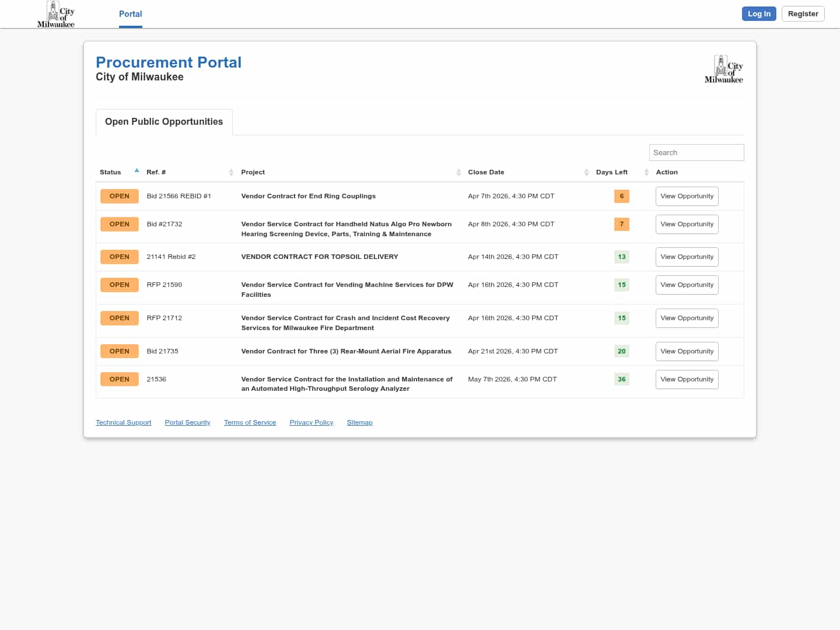Viewport: 840px width, 630px height.
Task: Click the City of Milwaukee logo in portal card
Action: click(723, 69)
